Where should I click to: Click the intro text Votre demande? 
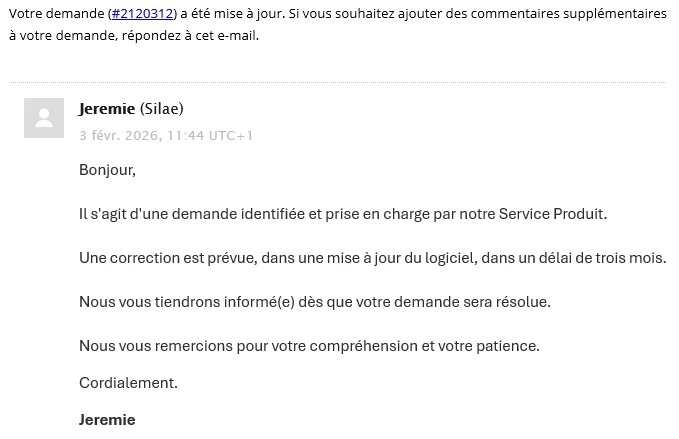tap(57, 14)
